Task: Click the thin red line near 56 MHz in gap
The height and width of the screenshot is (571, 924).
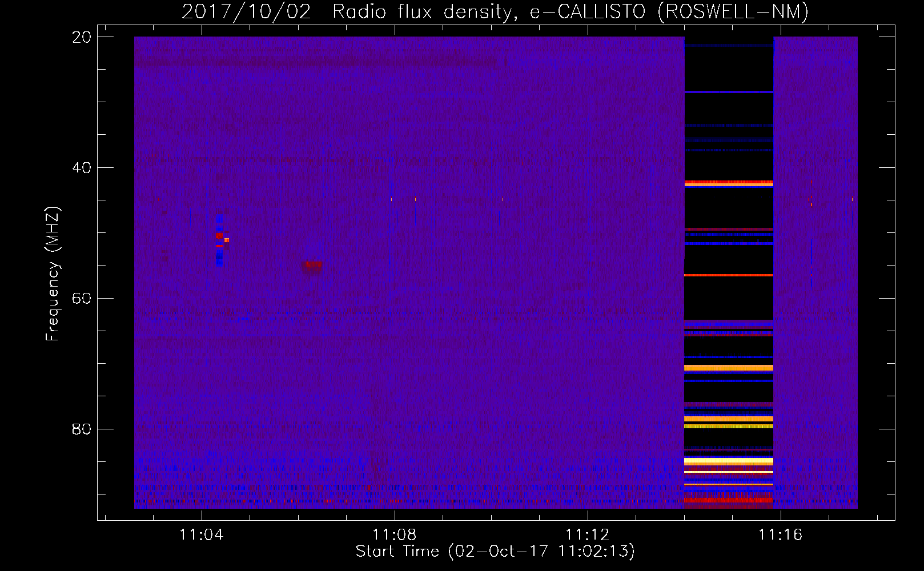Action: click(x=729, y=275)
